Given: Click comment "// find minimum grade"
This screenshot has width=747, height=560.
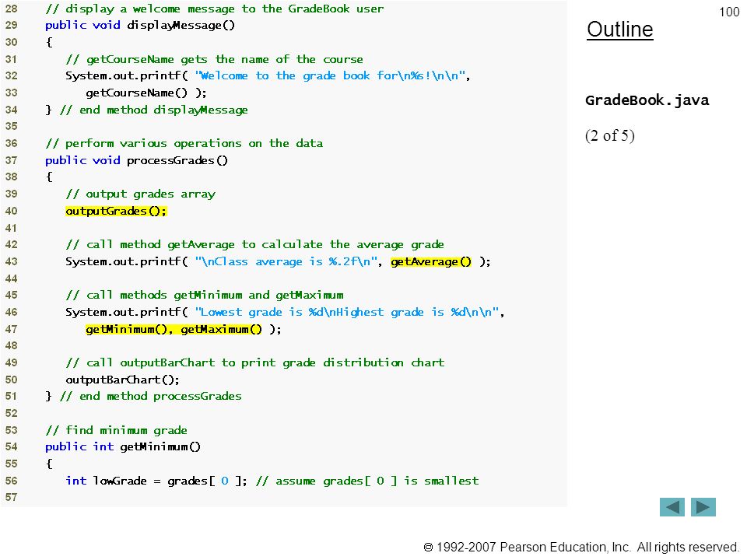Looking at the screenshot, I should point(116,430).
